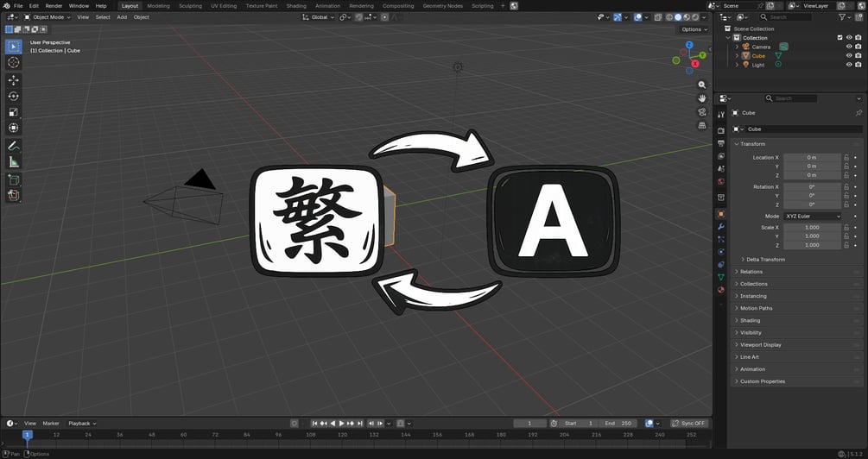Click the Sync OFF button
This screenshot has width=868, height=459.
689,423
